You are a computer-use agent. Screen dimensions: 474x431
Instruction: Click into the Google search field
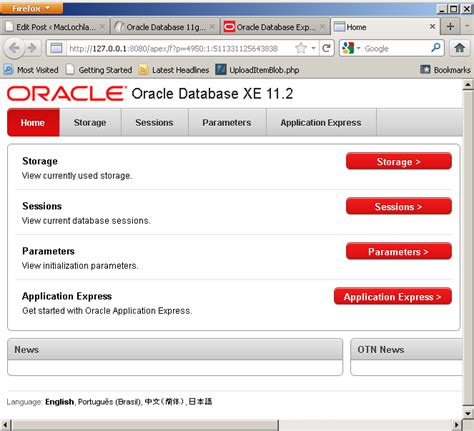(x=396, y=48)
